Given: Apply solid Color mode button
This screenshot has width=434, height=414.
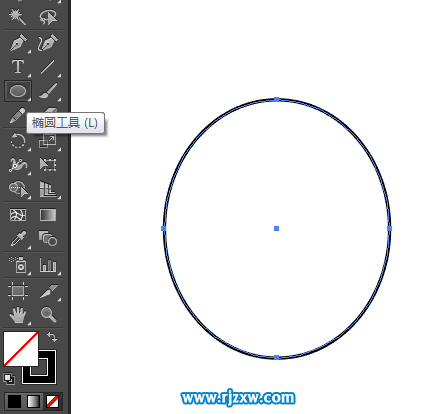Looking at the screenshot, I should (14, 402).
